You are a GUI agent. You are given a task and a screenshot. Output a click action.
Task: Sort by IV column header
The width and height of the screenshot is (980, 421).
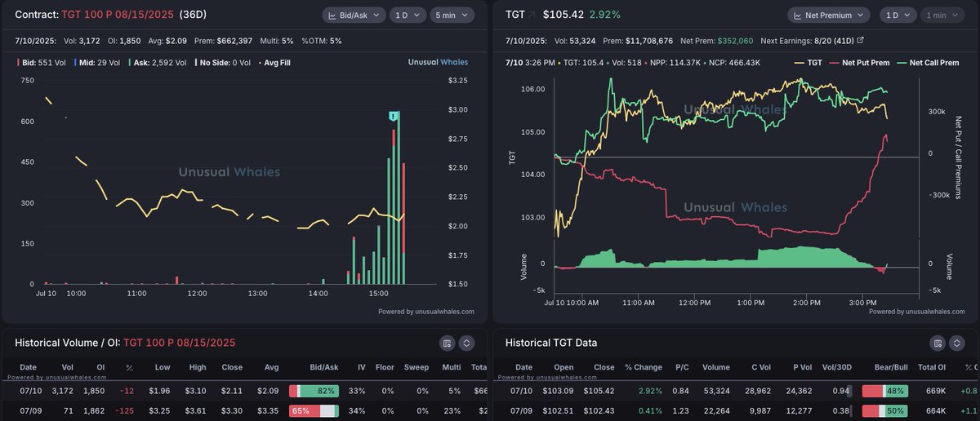click(361, 368)
